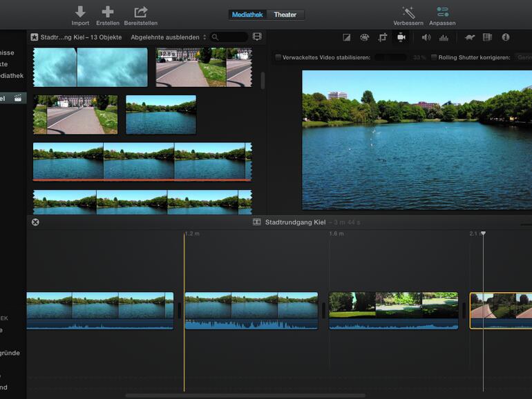This screenshot has width=532, height=399.
Task: Switch to the Theater tab
Action: point(285,14)
